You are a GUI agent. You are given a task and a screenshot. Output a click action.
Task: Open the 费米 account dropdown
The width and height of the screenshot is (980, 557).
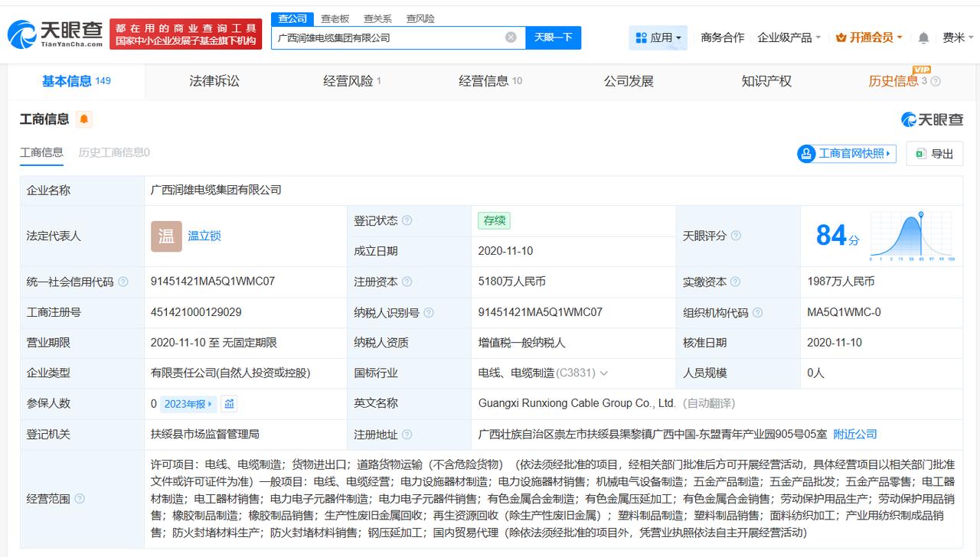(959, 37)
